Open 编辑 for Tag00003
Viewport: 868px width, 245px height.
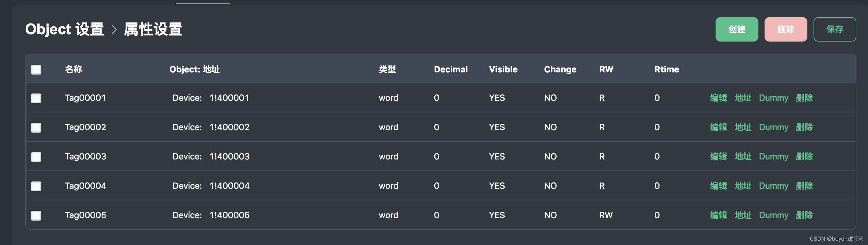718,156
